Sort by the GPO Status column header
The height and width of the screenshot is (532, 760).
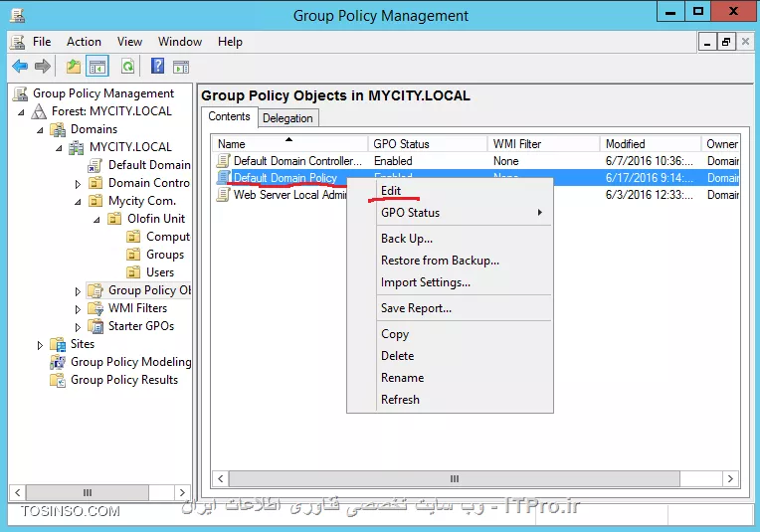pos(428,144)
